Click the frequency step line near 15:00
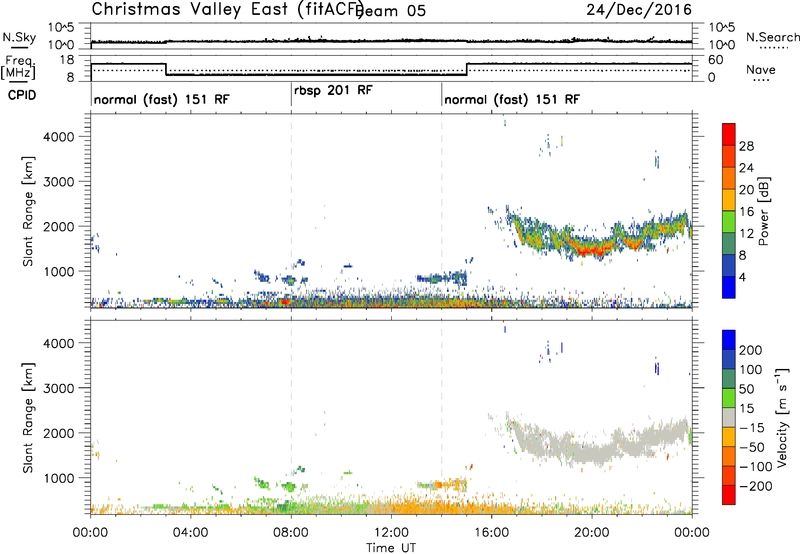 click(467, 69)
